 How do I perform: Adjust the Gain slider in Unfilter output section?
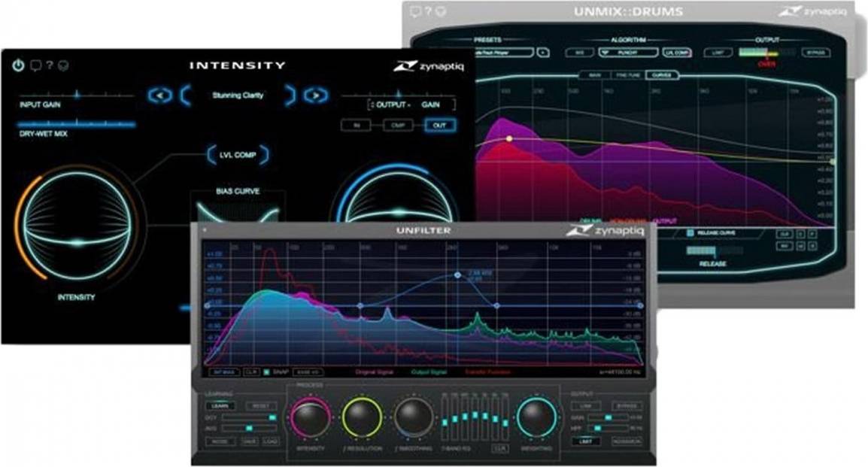(x=607, y=417)
